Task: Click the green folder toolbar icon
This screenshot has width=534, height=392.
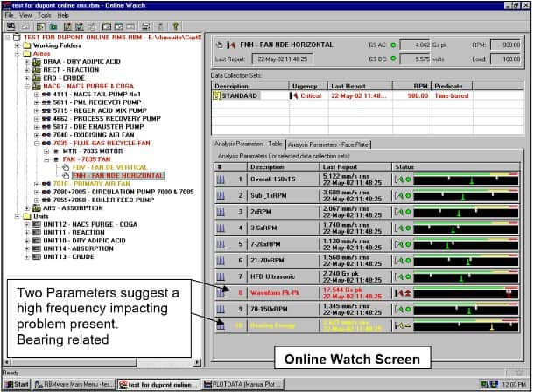Action: (x=53, y=26)
